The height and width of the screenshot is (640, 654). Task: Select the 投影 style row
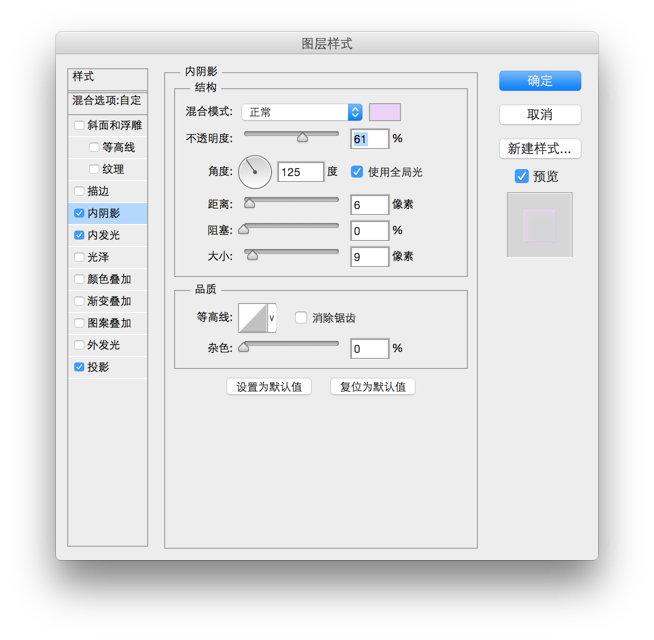[x=108, y=367]
